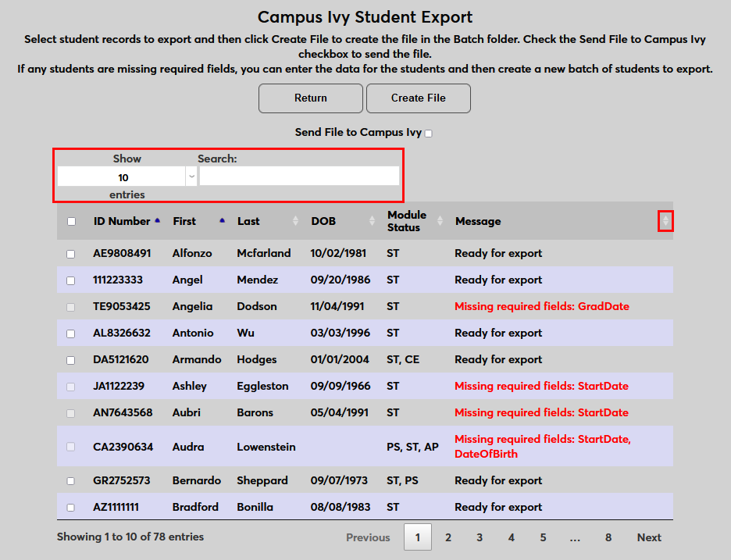
Task: Enable Send File to Campus Ivy
Action: tap(427, 133)
